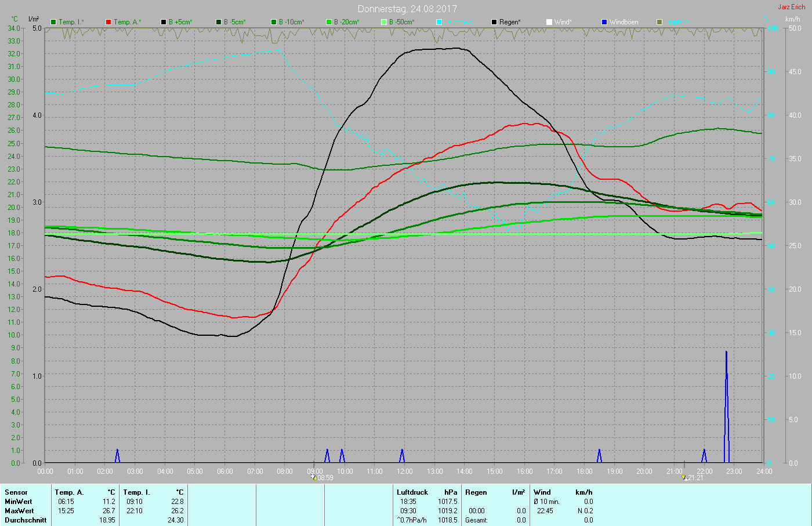The width and height of the screenshot is (812, 526).
Task: Click the white Wind legend swatch
Action: pyautogui.click(x=549, y=22)
